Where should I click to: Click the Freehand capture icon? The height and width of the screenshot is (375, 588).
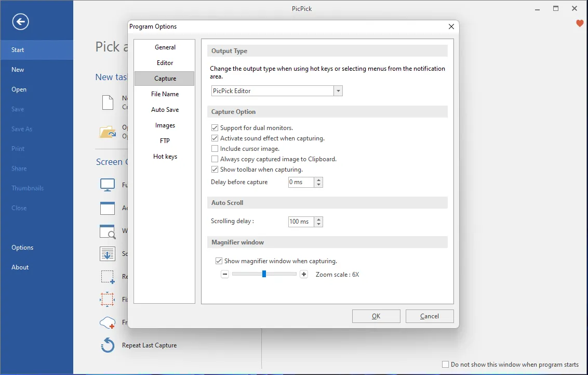[x=107, y=322]
